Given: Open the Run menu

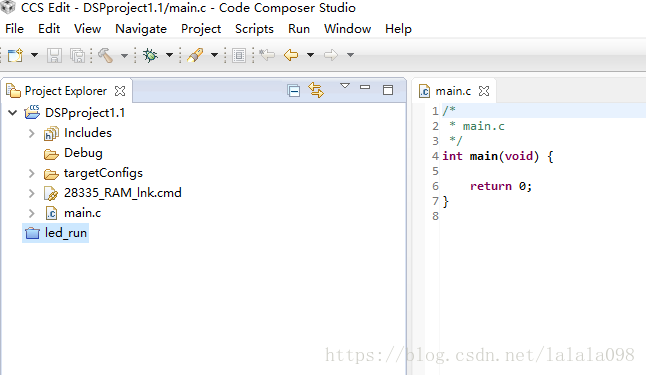Looking at the screenshot, I should coord(299,29).
